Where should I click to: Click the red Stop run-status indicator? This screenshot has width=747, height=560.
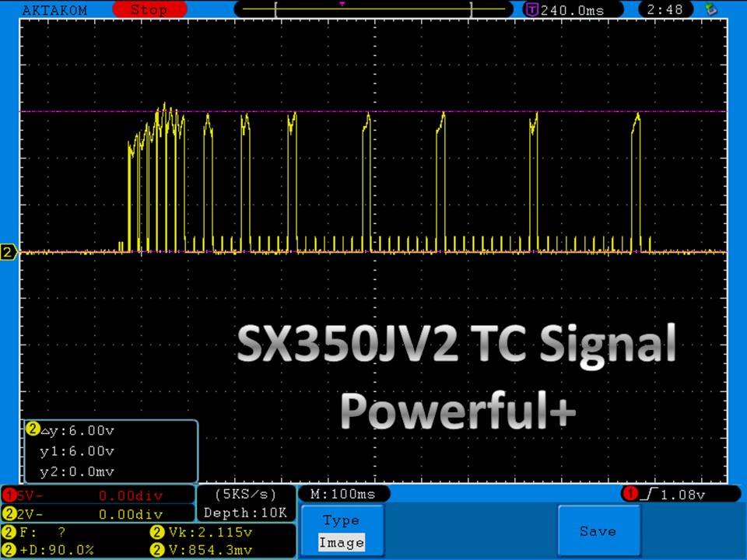point(148,9)
